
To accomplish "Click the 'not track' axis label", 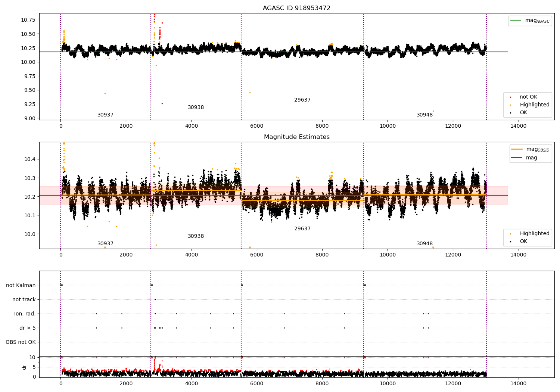I will [x=24, y=300].
